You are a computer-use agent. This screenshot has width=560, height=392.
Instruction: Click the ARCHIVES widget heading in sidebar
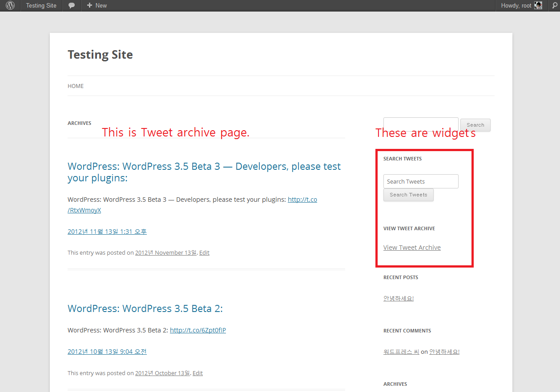395,384
